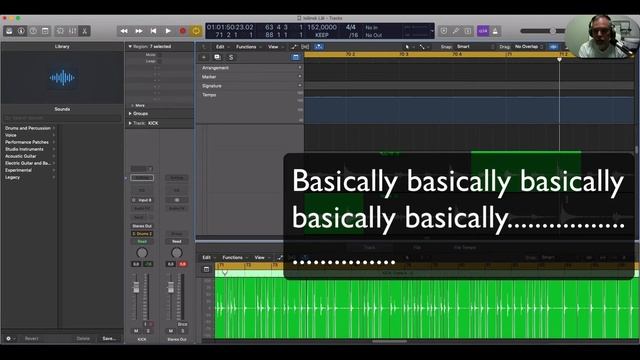Open Smart Controls button in control bar

[x=60, y=31]
